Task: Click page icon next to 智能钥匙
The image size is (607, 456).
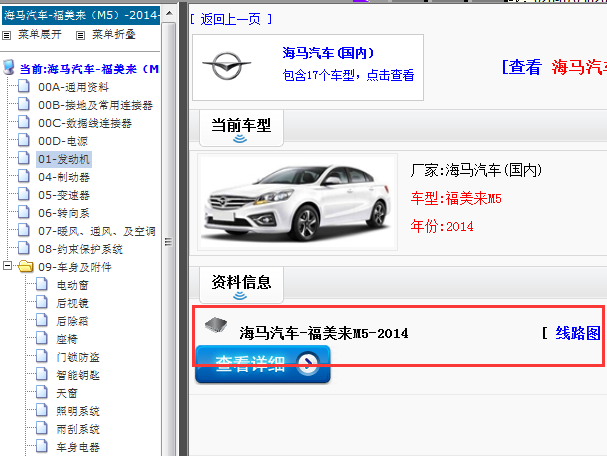Action: point(42,374)
